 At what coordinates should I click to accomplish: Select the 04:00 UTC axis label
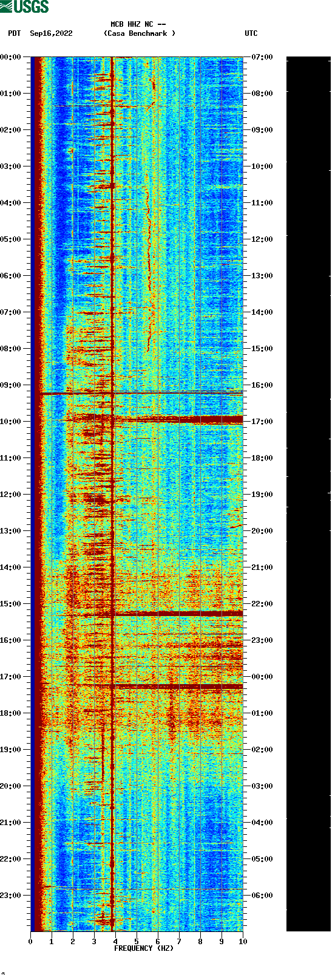click(262, 823)
